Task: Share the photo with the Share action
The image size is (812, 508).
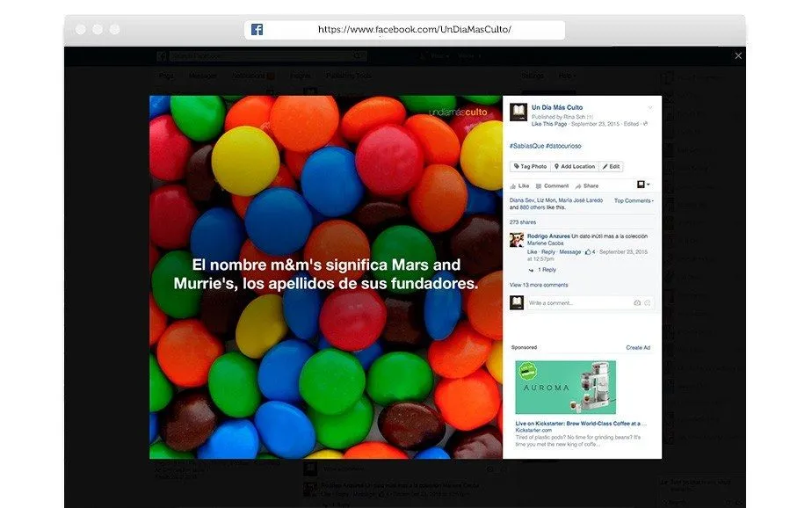Action: [587, 186]
